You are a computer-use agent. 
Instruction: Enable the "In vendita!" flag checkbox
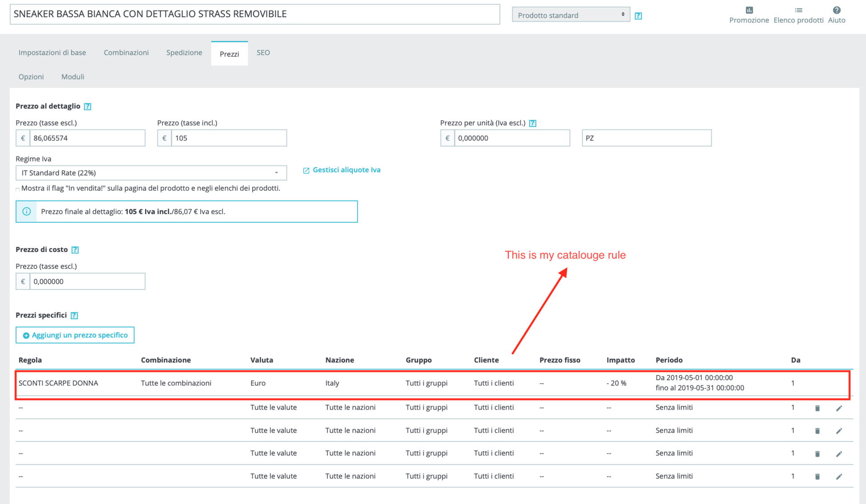tap(18, 189)
